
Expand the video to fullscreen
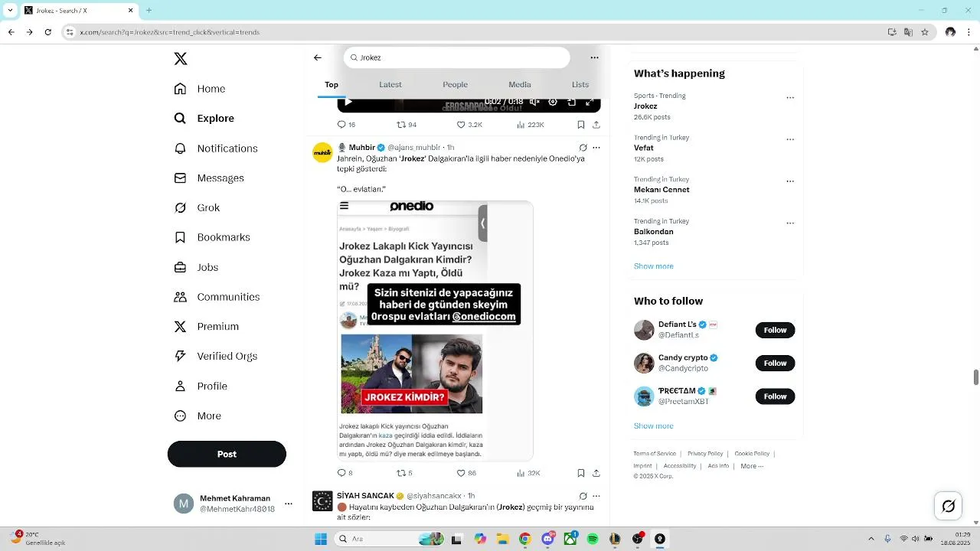[590, 102]
